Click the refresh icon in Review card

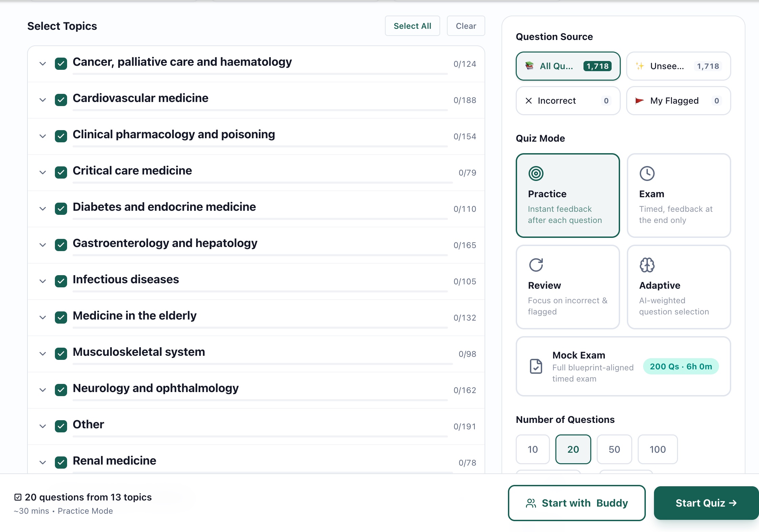pyautogui.click(x=536, y=265)
